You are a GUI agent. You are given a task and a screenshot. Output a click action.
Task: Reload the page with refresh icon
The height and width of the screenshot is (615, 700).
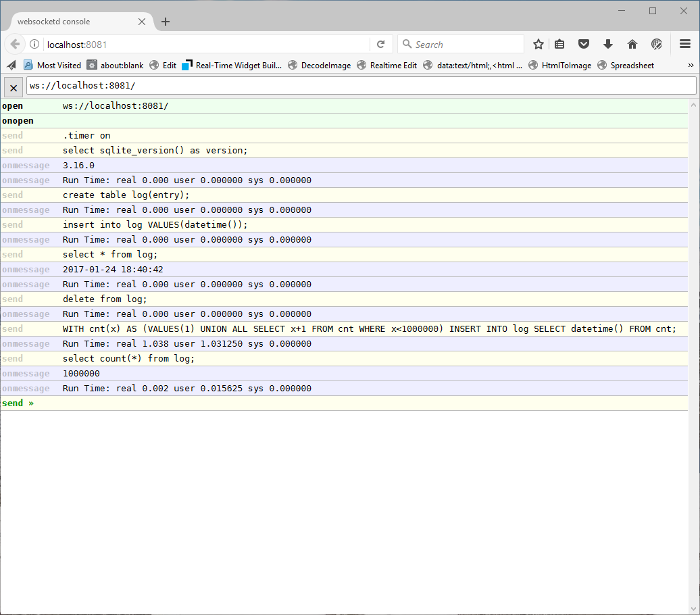coord(380,45)
